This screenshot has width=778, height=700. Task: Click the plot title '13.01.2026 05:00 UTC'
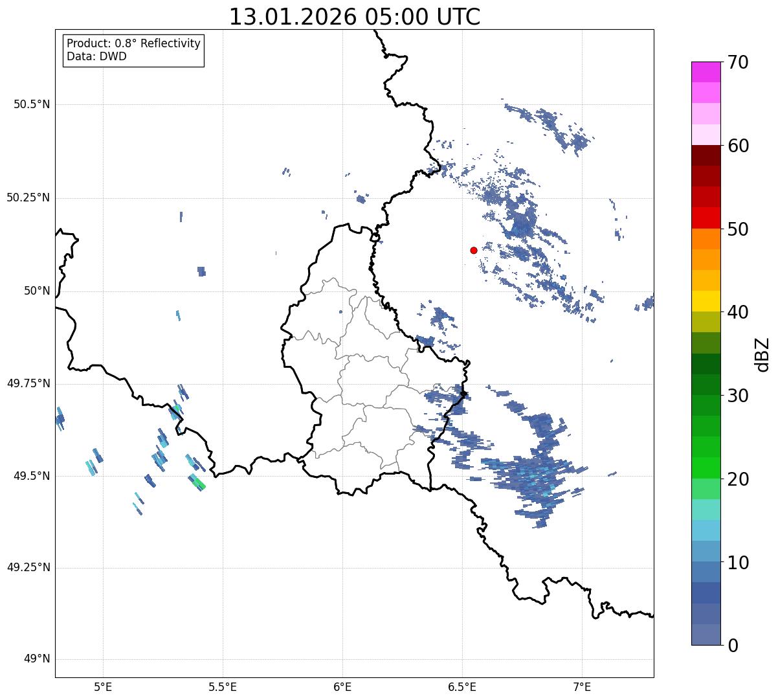tap(355, 16)
